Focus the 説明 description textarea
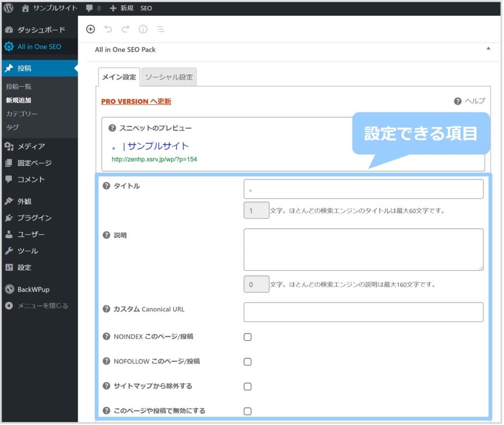 [x=365, y=250]
